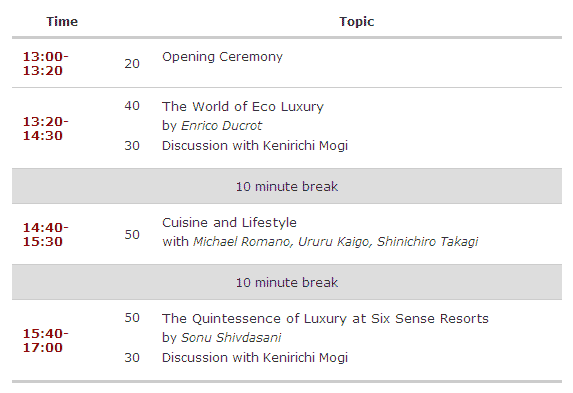This screenshot has height=393, width=573.
Task: Click the Cuisine and Lifestyle title
Action: (229, 223)
